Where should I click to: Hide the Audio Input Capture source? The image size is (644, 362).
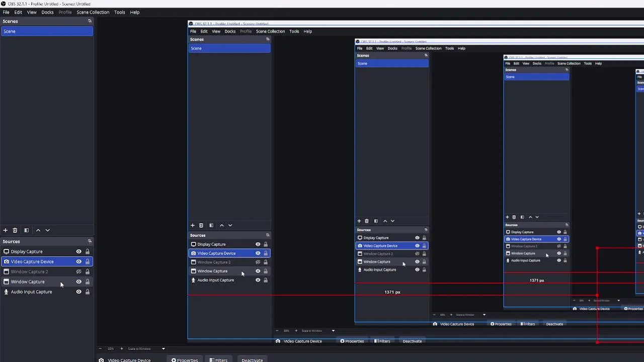[x=78, y=292]
